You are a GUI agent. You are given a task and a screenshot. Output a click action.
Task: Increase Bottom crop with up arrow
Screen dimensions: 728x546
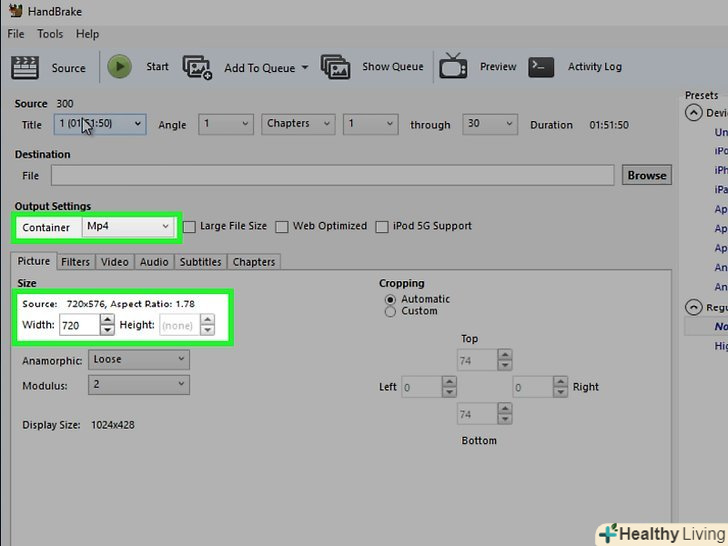point(505,409)
